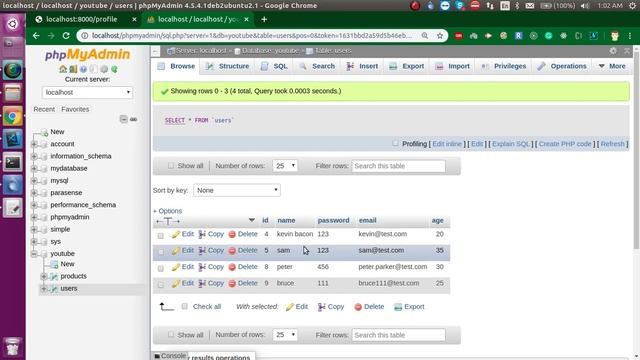Tick checkbox for peter row
Viewport: 640px width, 360px height.
click(x=161, y=268)
